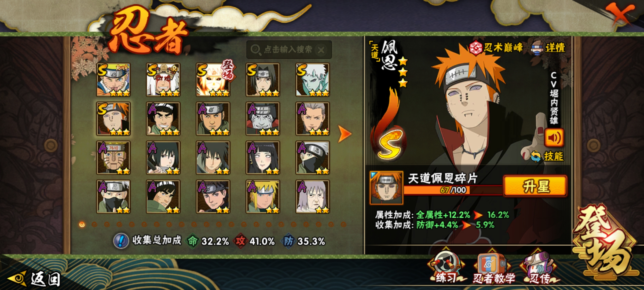Click the 天道佩恩碎片 fragment progress bar
This screenshot has width=644, height=290.
pyautogui.click(x=453, y=190)
